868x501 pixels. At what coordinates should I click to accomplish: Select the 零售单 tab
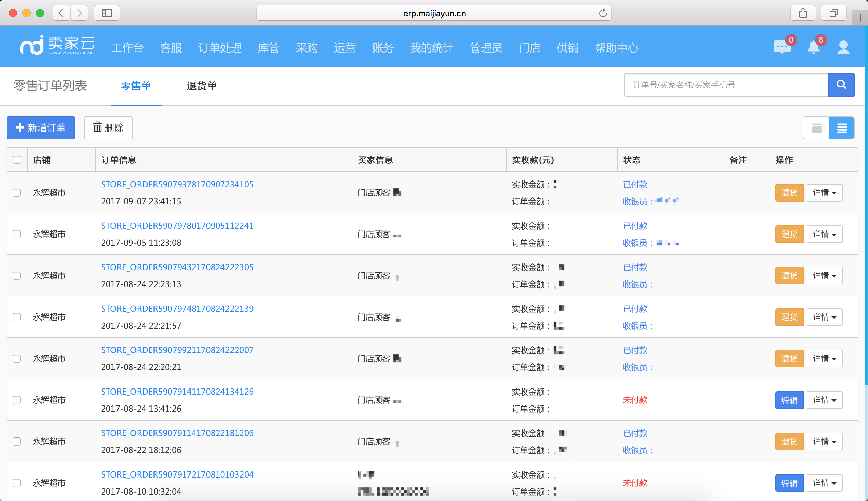[x=136, y=86]
